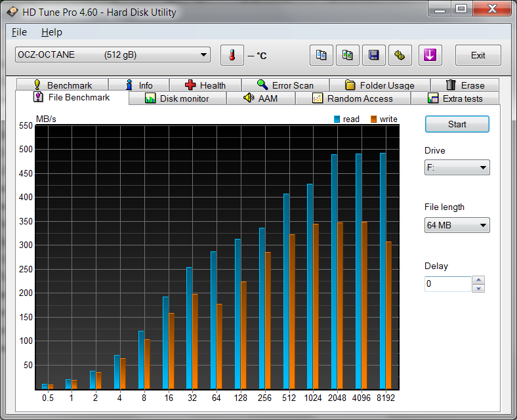Open the Health tab

[x=205, y=85]
